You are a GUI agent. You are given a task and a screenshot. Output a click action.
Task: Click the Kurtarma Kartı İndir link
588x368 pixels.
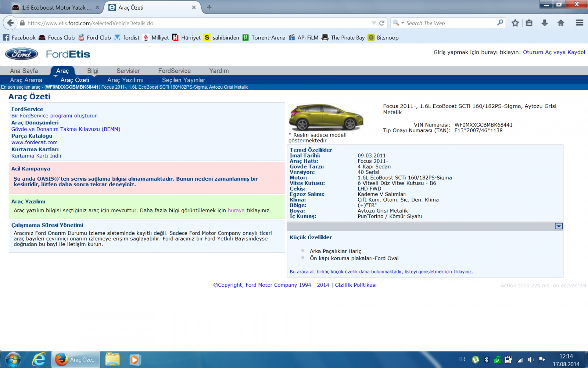pos(36,156)
